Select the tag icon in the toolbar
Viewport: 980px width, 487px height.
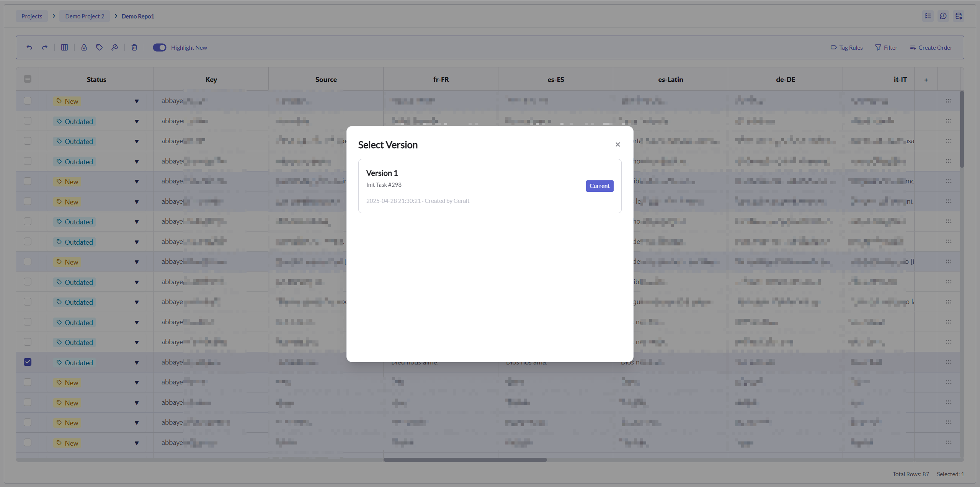[x=100, y=47]
